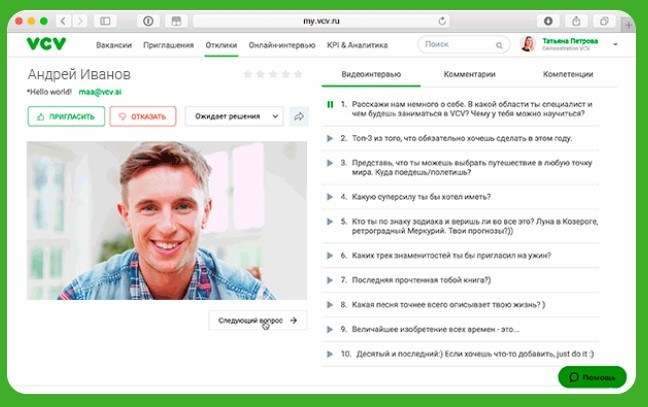The image size is (648, 407).
Task: Pause the currently playing question 1
Action: click(x=329, y=104)
